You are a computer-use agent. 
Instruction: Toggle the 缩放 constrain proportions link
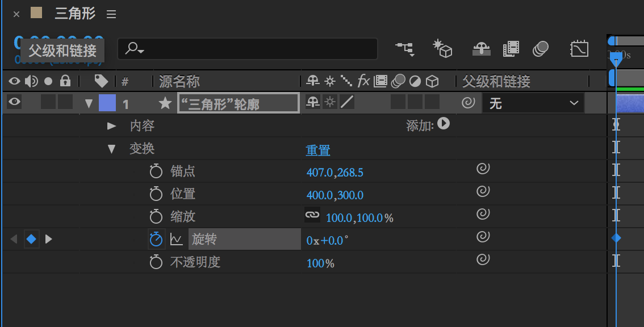pyautogui.click(x=312, y=215)
